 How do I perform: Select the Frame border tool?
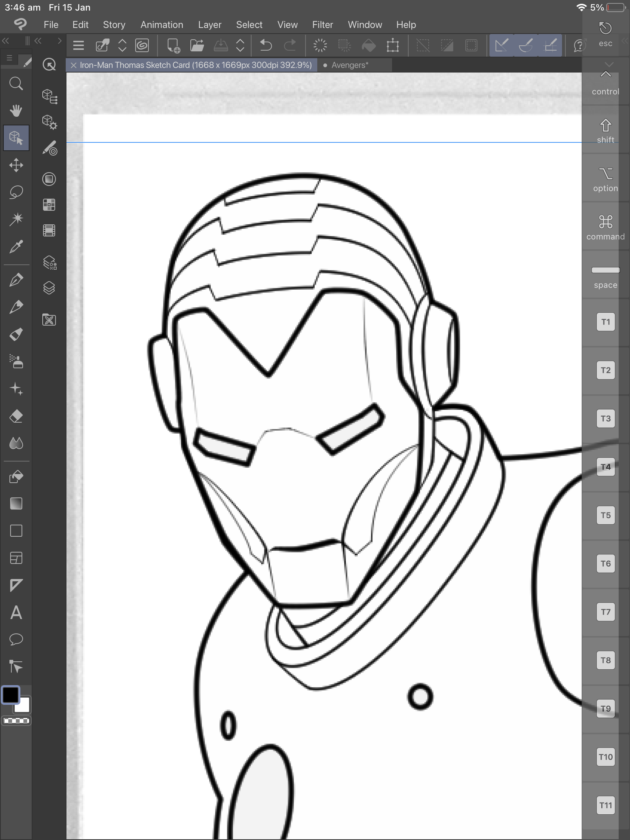16,558
